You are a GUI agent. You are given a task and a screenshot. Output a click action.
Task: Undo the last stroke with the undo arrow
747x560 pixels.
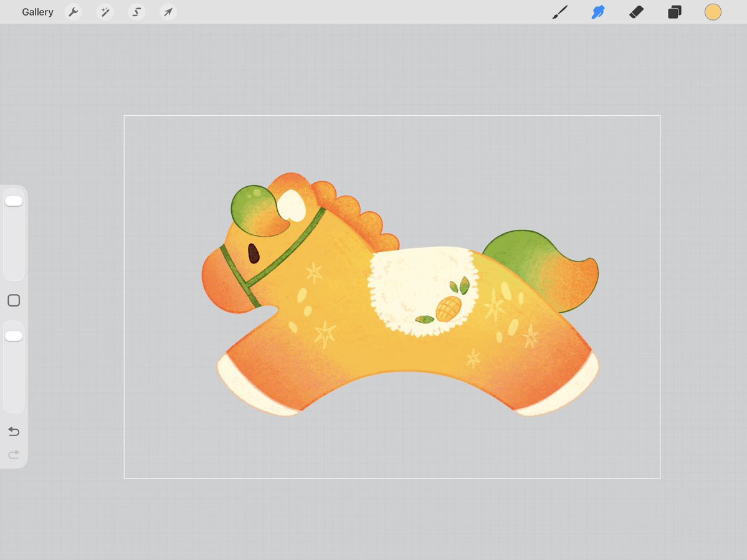tap(13, 431)
